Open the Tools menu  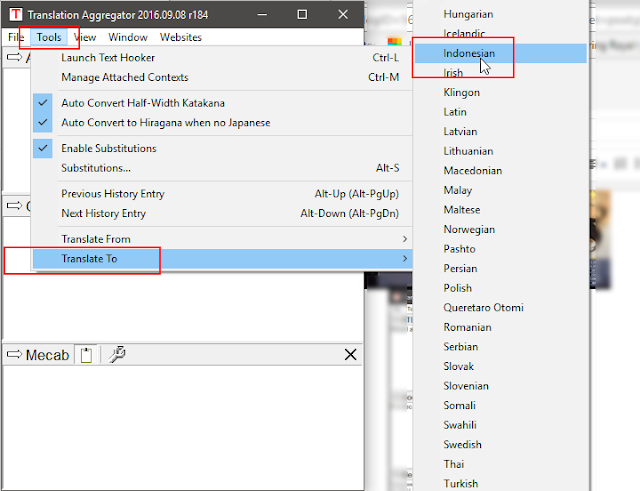49,37
